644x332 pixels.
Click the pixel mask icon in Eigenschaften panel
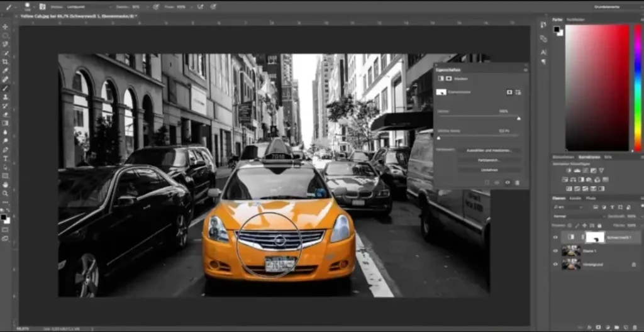[509, 92]
